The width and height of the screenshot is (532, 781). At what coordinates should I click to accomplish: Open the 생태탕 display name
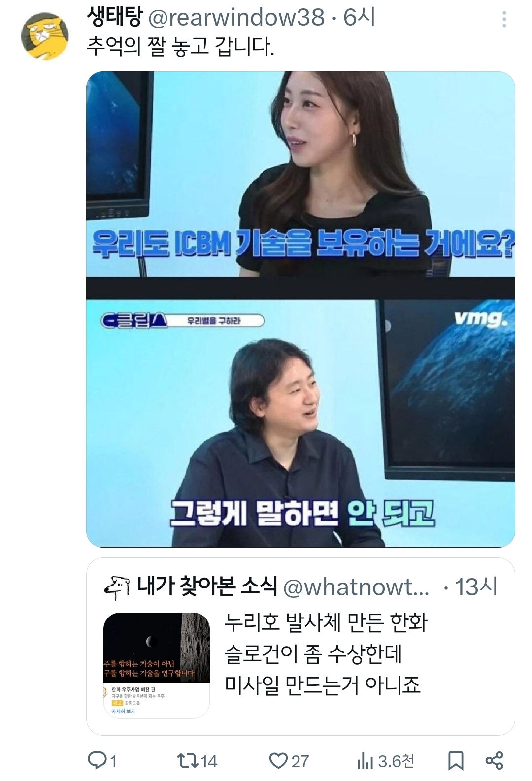(x=114, y=17)
